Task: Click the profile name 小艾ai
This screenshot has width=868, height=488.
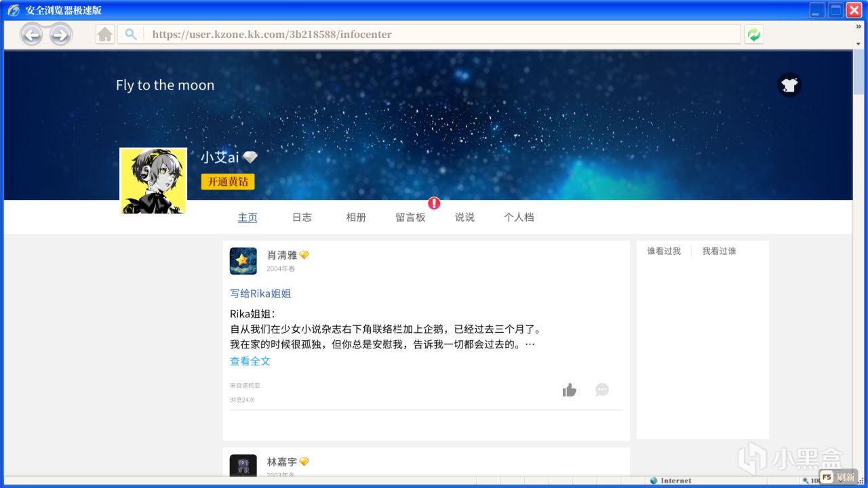Action: pyautogui.click(x=220, y=157)
